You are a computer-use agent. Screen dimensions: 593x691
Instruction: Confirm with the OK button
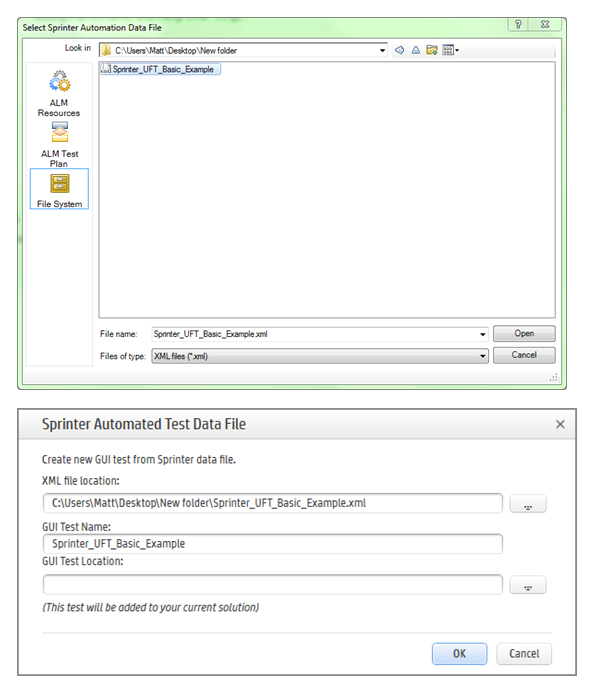pos(460,654)
